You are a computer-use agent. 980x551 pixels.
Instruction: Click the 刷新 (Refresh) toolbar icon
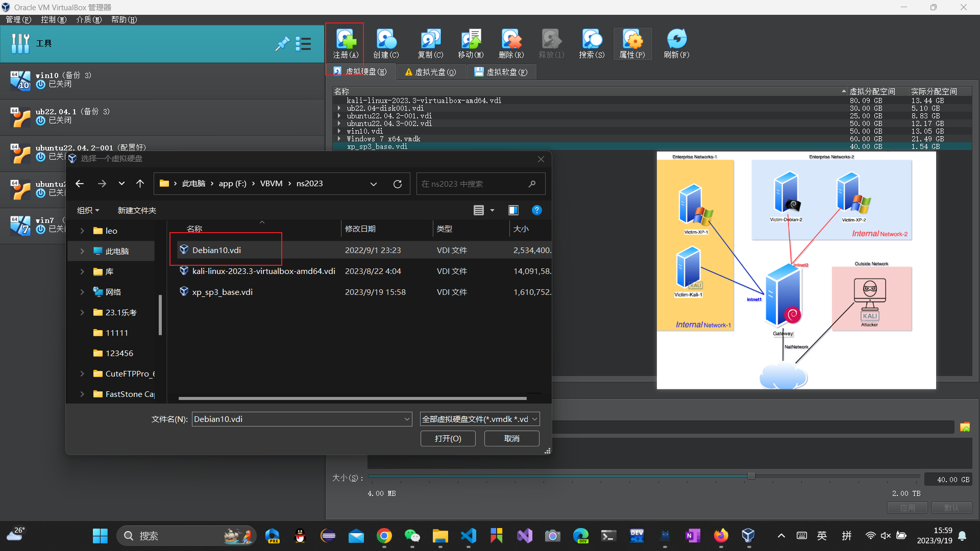tap(676, 44)
